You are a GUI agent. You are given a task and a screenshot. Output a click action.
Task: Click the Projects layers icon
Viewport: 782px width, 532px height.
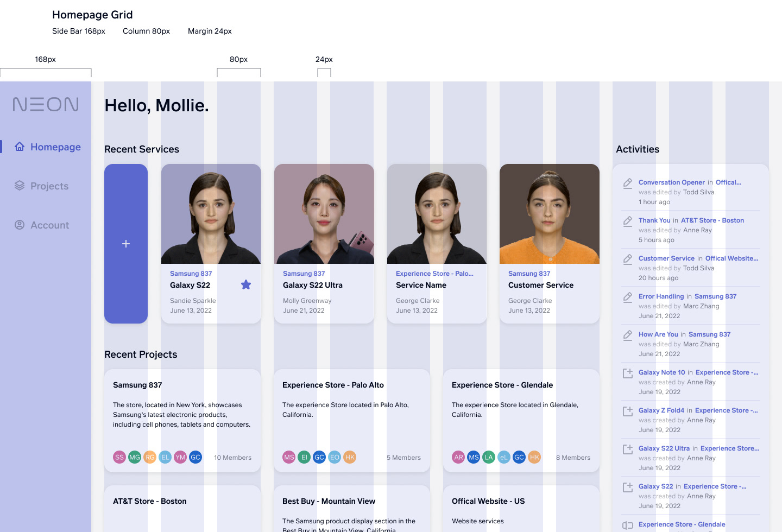coord(20,186)
